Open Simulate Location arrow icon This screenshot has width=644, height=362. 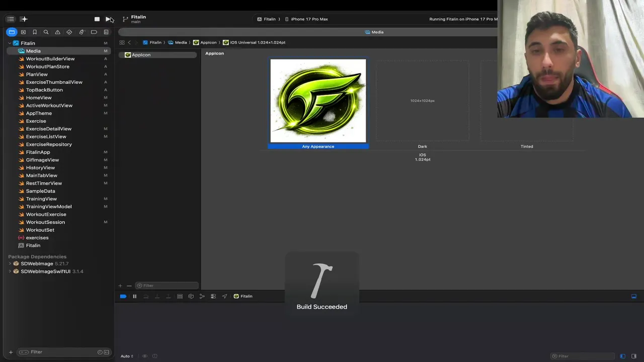point(224,297)
